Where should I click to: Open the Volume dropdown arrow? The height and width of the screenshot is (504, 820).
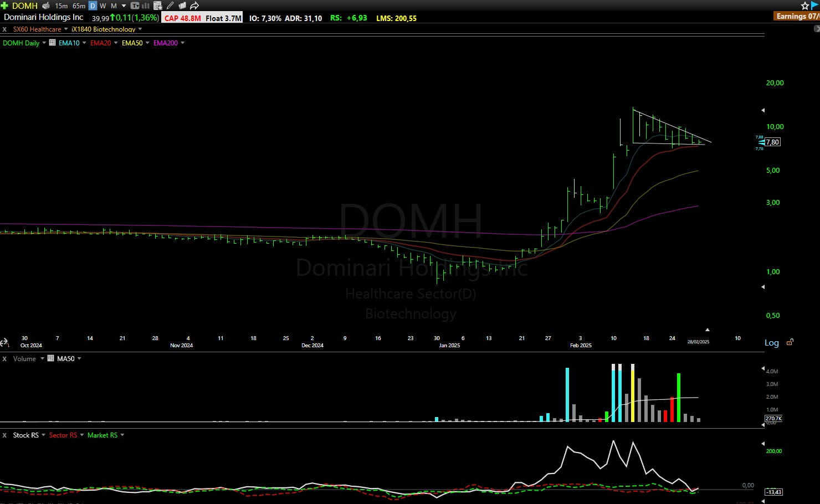click(x=42, y=358)
